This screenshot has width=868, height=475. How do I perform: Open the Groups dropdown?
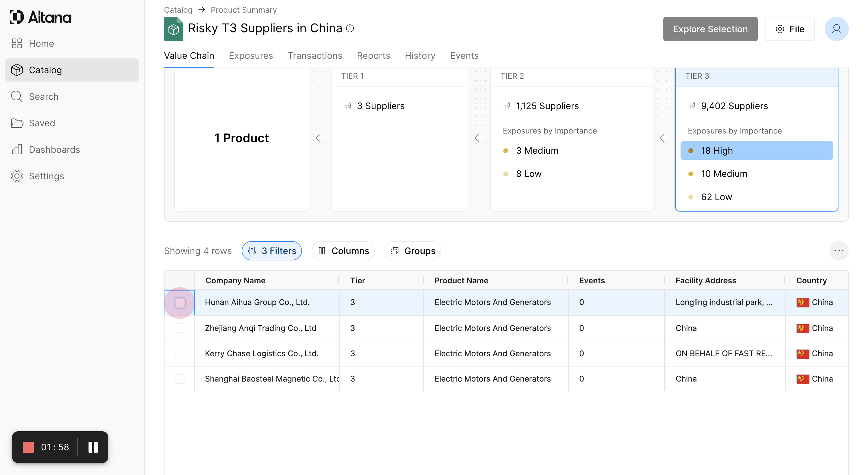pyautogui.click(x=413, y=251)
